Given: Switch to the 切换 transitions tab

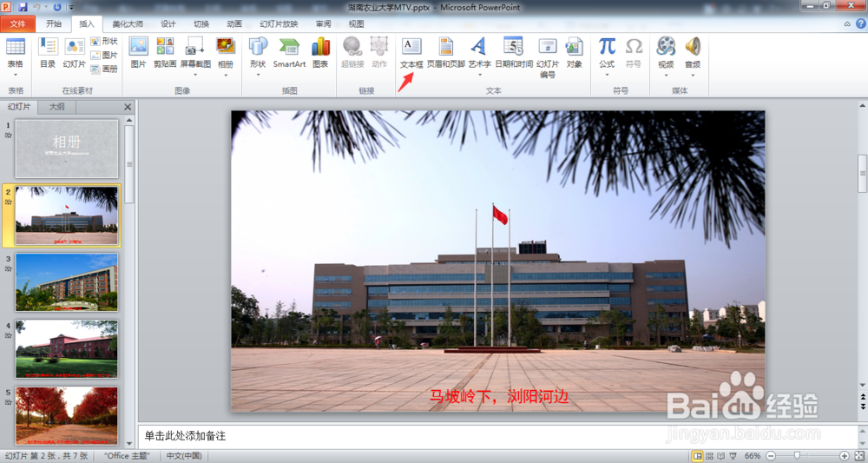Looking at the screenshot, I should click(201, 23).
